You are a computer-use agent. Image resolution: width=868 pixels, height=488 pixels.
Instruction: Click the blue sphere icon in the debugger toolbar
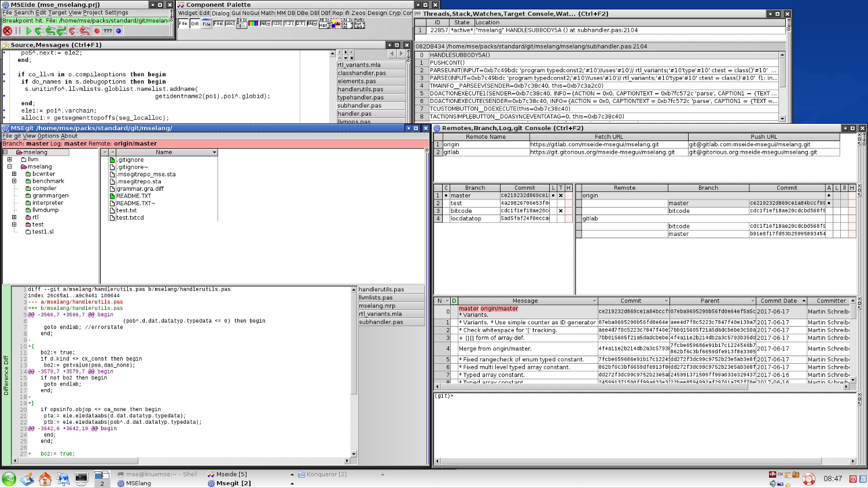119,31
